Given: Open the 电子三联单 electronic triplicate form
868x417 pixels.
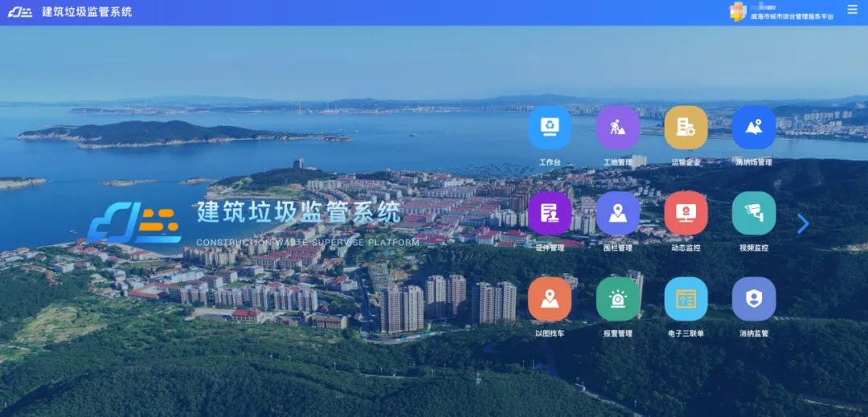Looking at the screenshot, I should click(686, 300).
